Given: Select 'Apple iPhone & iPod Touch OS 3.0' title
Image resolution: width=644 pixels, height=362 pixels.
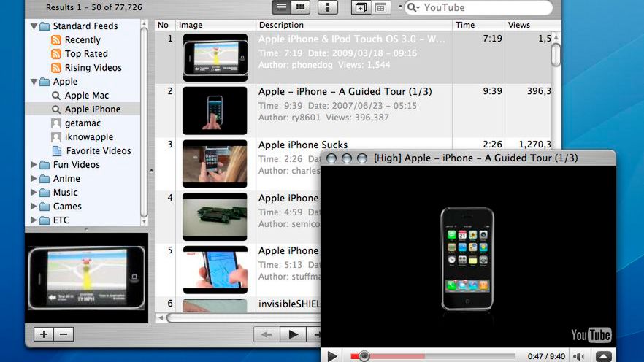Looking at the screenshot, I should [x=352, y=39].
